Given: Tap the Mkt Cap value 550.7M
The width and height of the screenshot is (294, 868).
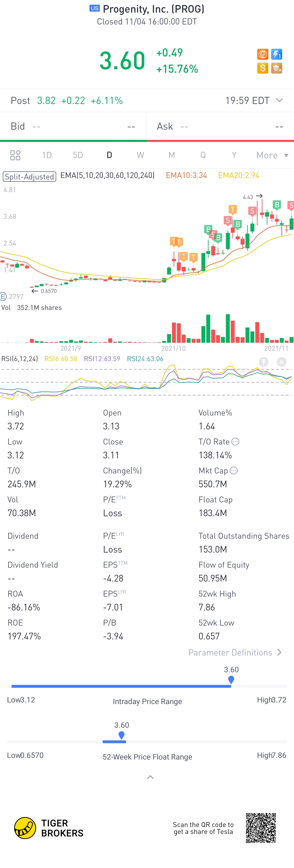Looking at the screenshot, I should (x=213, y=484).
